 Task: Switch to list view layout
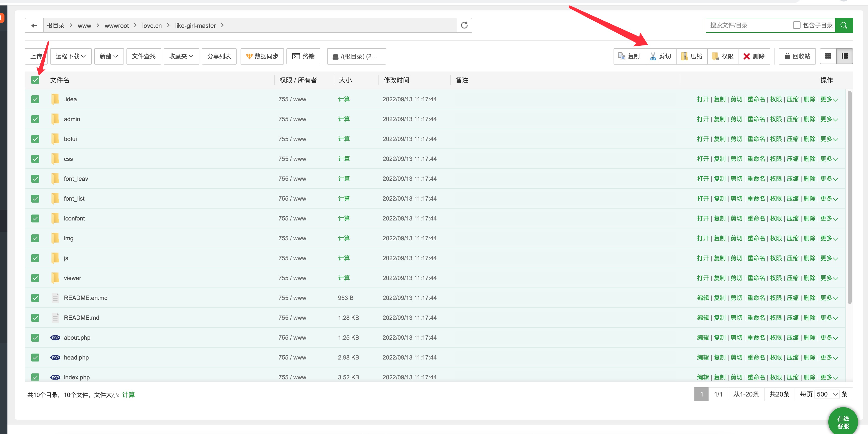click(844, 56)
